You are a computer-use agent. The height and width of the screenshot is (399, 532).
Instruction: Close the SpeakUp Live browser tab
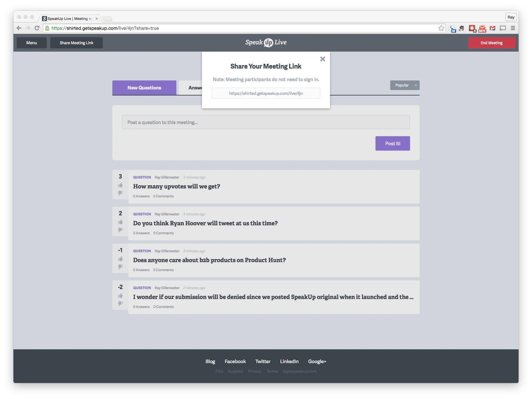(x=97, y=19)
